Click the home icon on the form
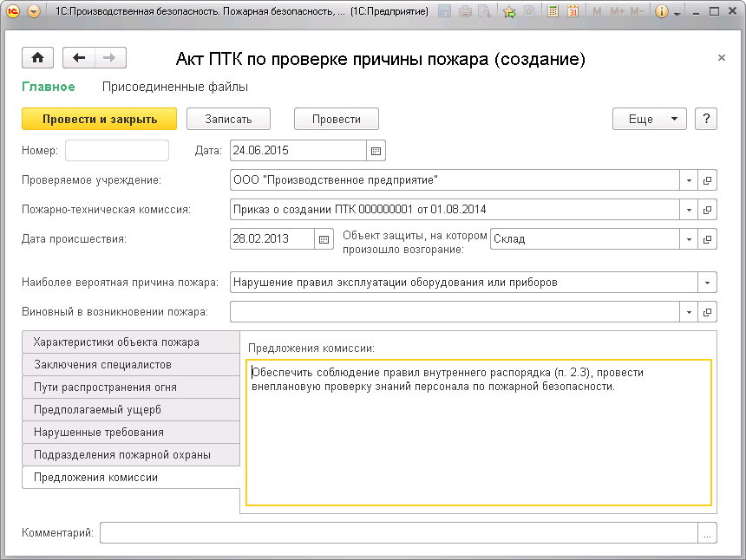Screen dimensions: 746x560 tap(37, 57)
